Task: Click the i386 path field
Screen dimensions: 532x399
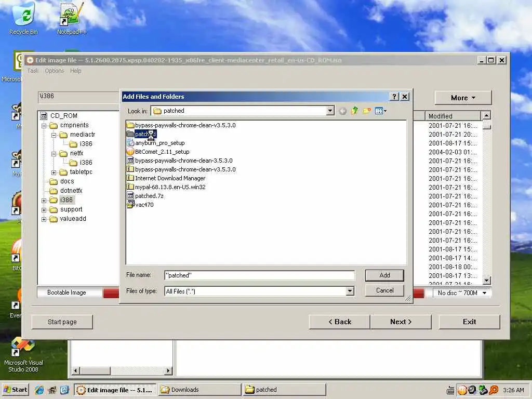Action: (78, 97)
